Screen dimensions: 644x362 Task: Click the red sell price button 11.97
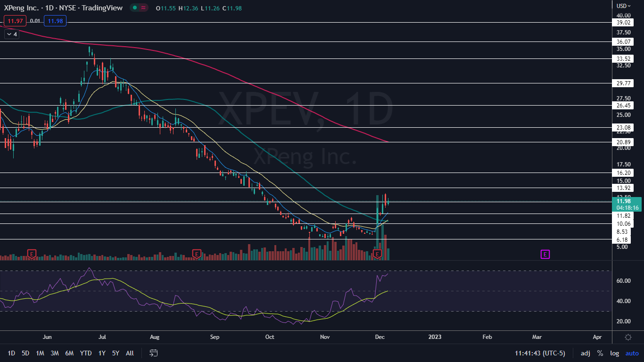[15, 21]
